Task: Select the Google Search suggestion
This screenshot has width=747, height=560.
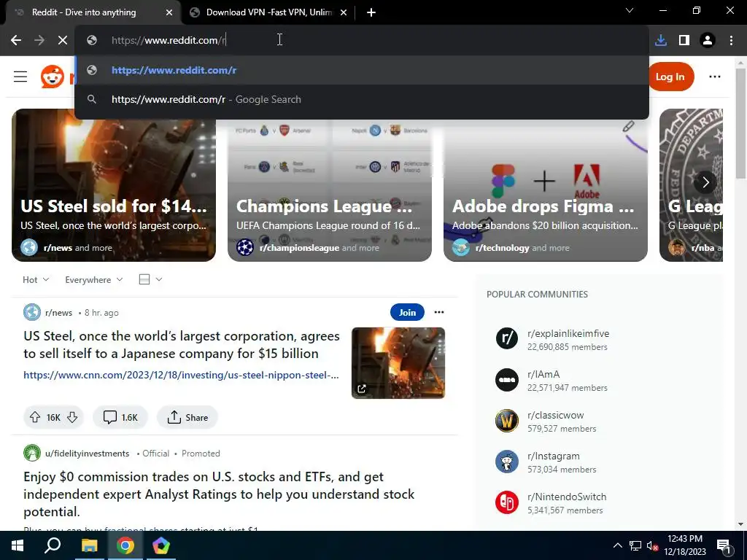Action: (x=362, y=99)
